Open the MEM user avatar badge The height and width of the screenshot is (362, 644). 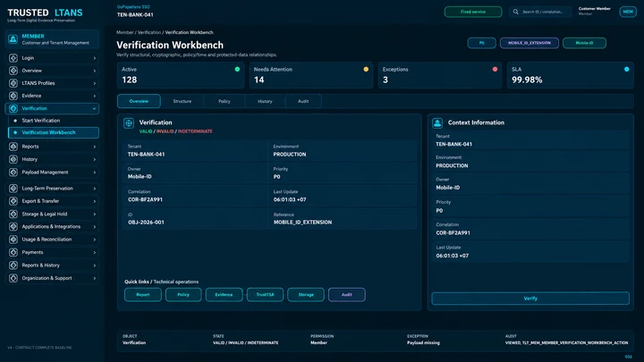(x=628, y=12)
